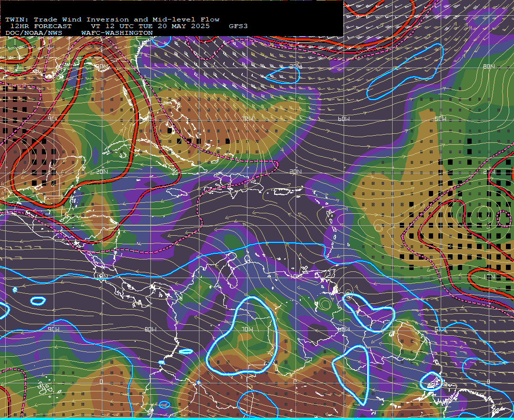Click the 60W longitude label over South America
This screenshot has width=514, height=420.
[x=344, y=329]
